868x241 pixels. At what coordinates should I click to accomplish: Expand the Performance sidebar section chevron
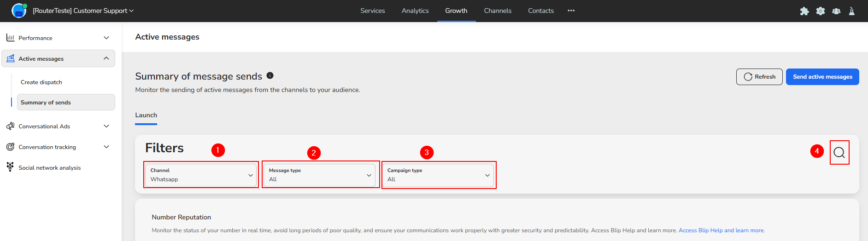(106, 38)
